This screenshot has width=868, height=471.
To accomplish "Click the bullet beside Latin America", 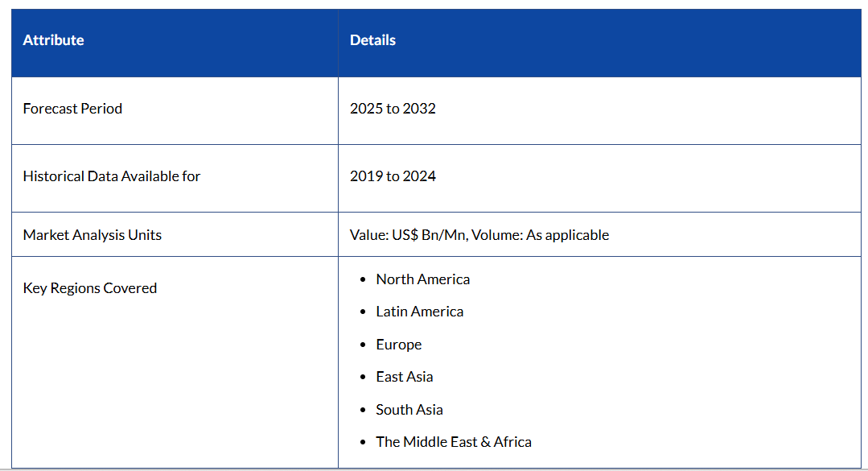I will 364,312.
